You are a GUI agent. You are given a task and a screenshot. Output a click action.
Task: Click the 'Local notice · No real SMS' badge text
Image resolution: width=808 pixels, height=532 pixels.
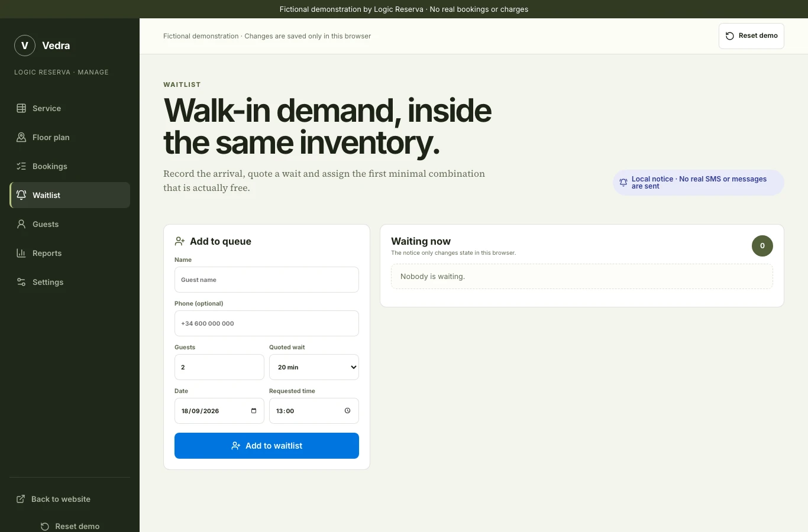[x=699, y=183]
